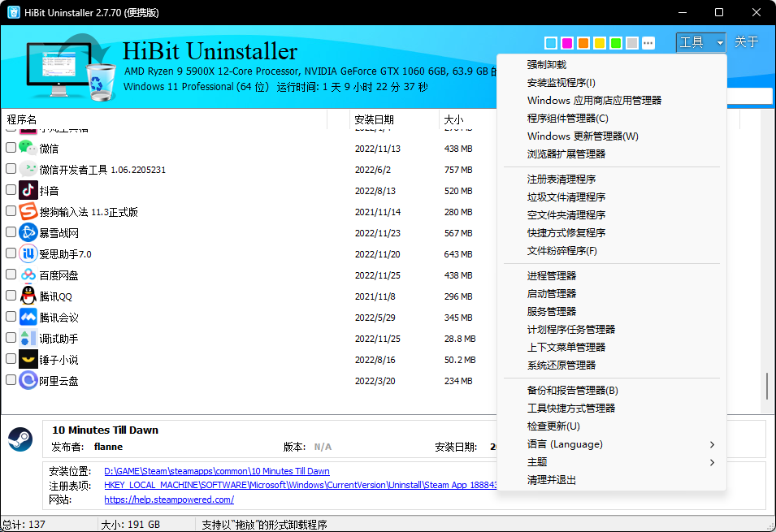Sort list by 程序名 column header
The image size is (776, 532).
tap(164, 119)
